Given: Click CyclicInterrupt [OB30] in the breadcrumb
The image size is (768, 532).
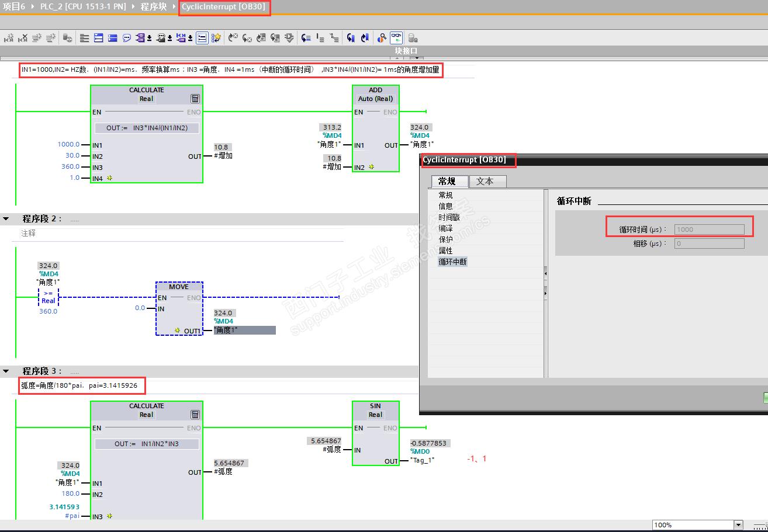Looking at the screenshot, I should tap(223, 6).
